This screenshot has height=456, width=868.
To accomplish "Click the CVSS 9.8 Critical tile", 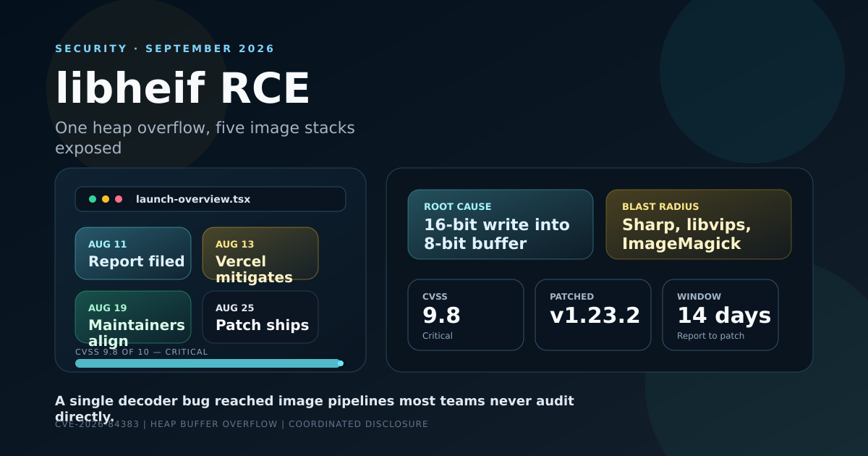I will (466, 315).
